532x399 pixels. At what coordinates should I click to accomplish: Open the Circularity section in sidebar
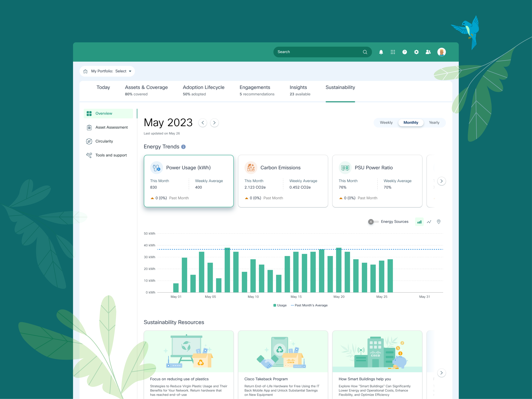coord(104,141)
